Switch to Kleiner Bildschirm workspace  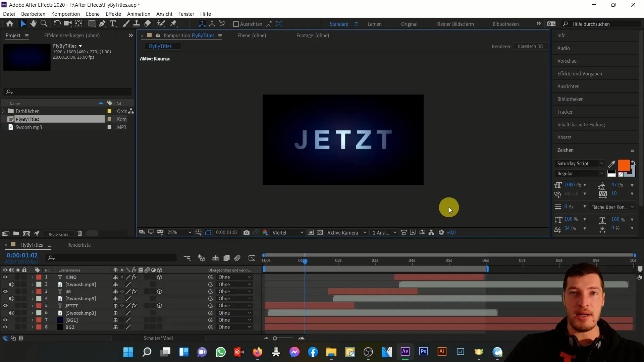coord(455,24)
